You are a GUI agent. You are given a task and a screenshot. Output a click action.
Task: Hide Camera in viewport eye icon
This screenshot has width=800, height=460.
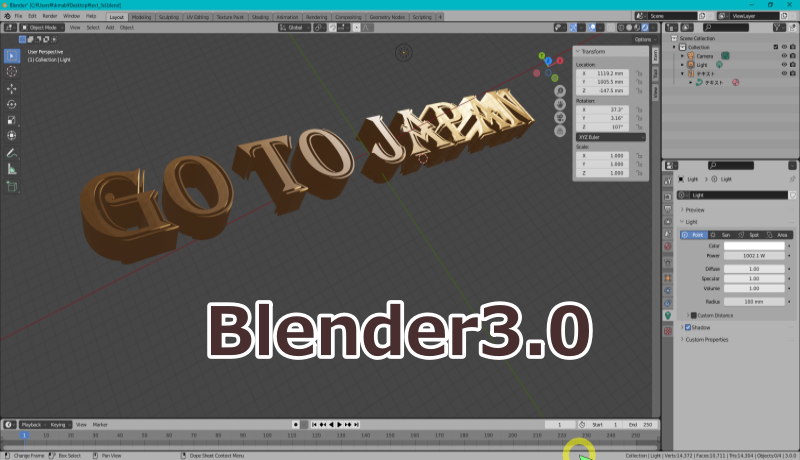[784, 56]
